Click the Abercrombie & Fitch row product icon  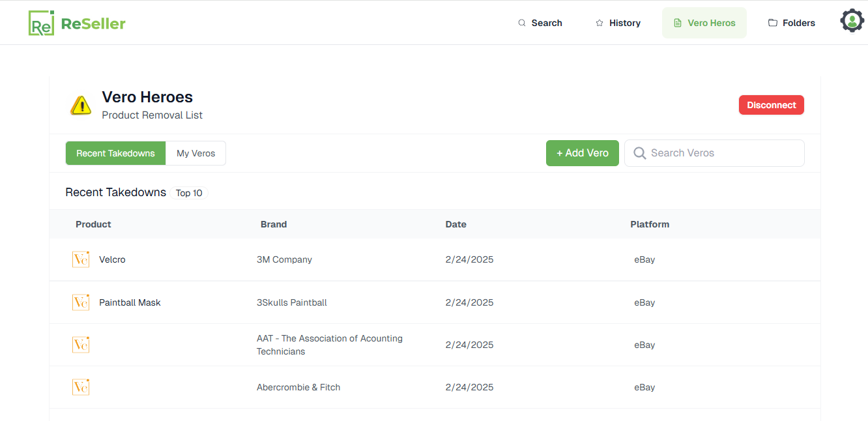tap(81, 387)
